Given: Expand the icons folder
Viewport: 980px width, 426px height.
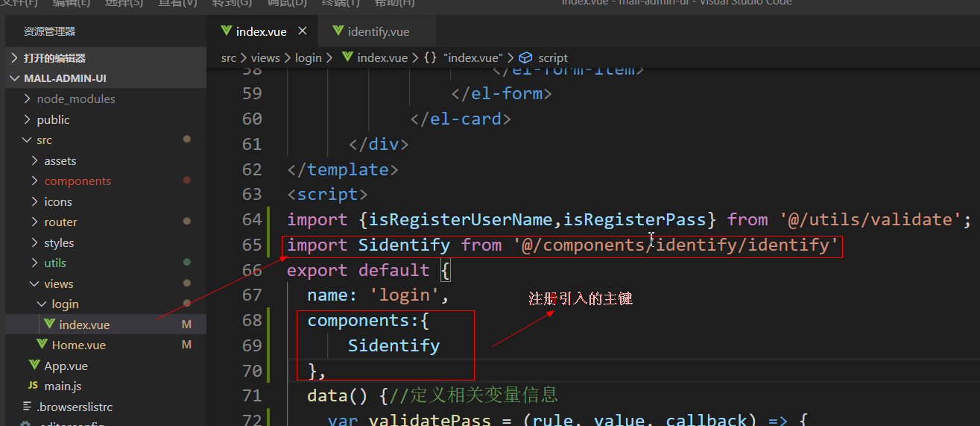Looking at the screenshot, I should click(35, 201).
